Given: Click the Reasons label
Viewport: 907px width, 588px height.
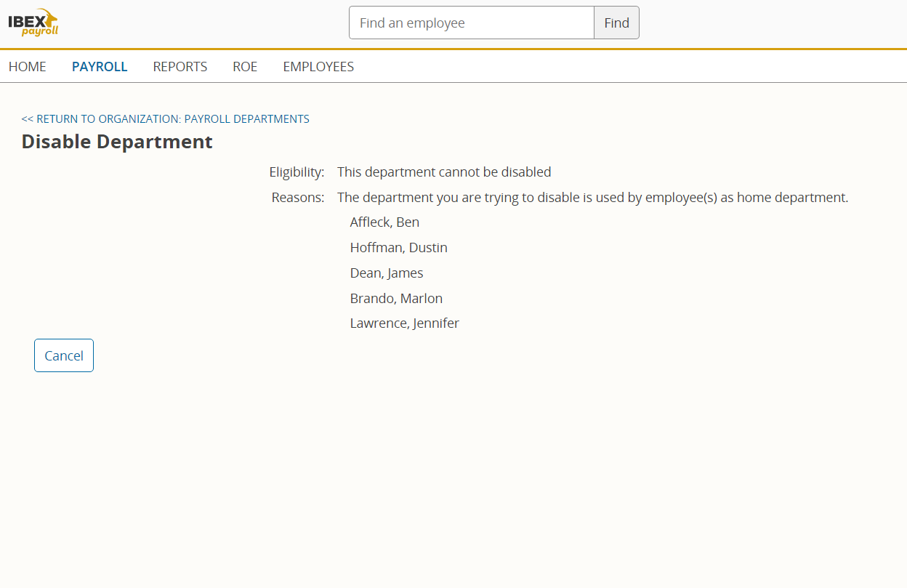Looking at the screenshot, I should pos(298,198).
